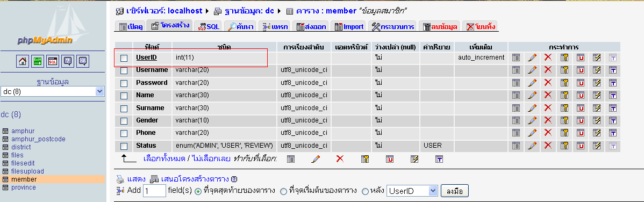The width and height of the screenshot is (644, 202).
Task: Open the แทรก (Insert) tab
Action: point(275,27)
